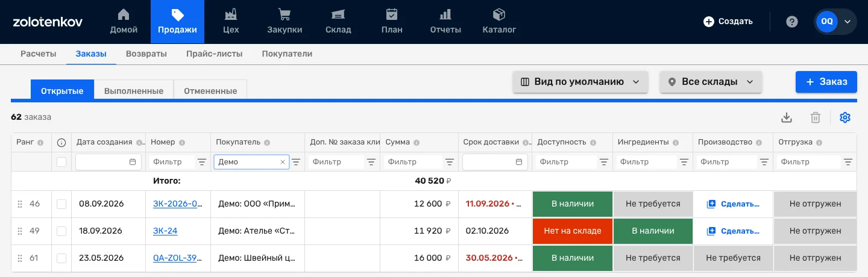Click Сделать for ЗК-24 order
This screenshot has height=277, width=868.
(x=733, y=231)
